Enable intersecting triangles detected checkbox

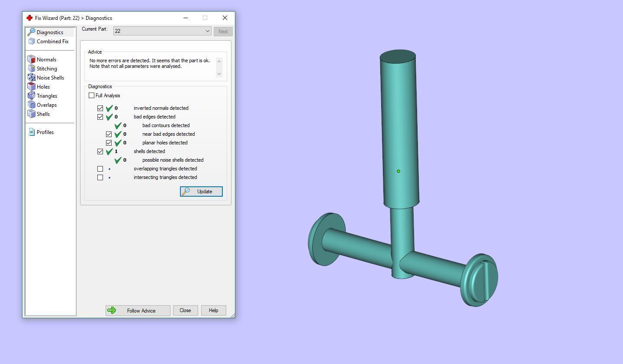(x=100, y=177)
